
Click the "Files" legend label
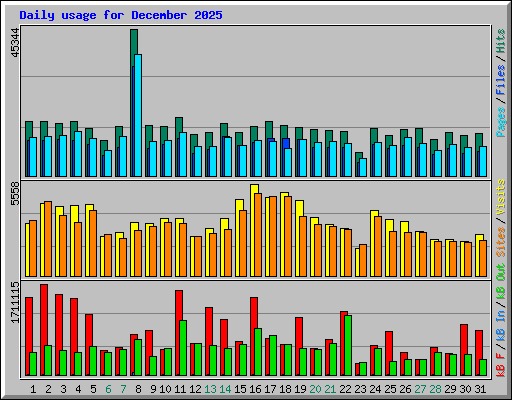(x=500, y=80)
